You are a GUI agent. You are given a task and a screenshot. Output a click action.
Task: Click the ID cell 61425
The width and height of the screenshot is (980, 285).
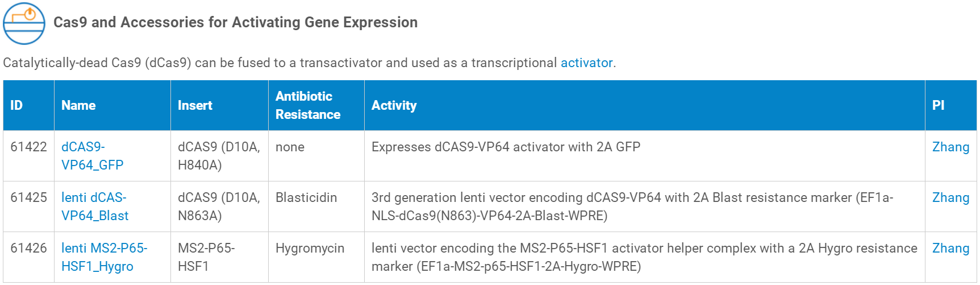pos(28,197)
